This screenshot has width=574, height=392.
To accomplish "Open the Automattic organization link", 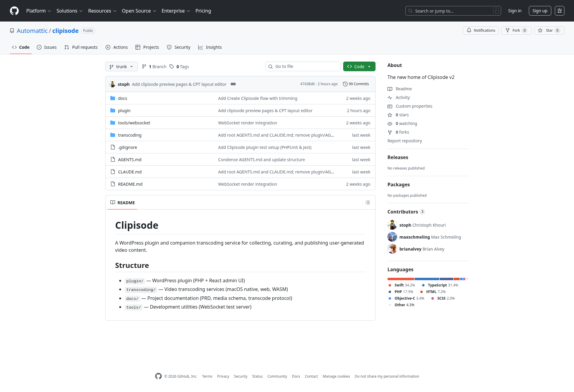I will pyautogui.click(x=32, y=31).
